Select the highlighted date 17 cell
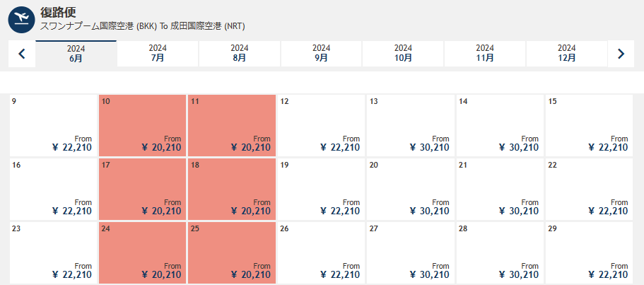The height and width of the screenshot is (285, 644). (x=143, y=190)
